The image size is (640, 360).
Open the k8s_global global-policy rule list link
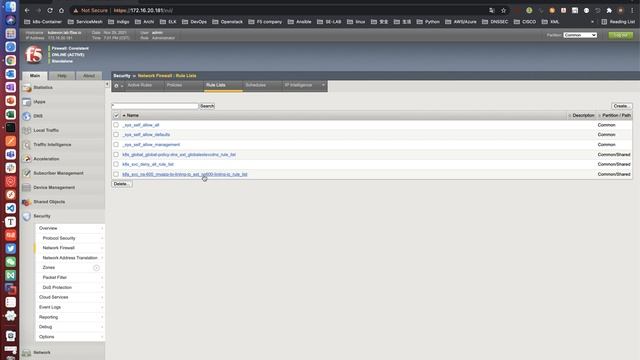click(179, 155)
